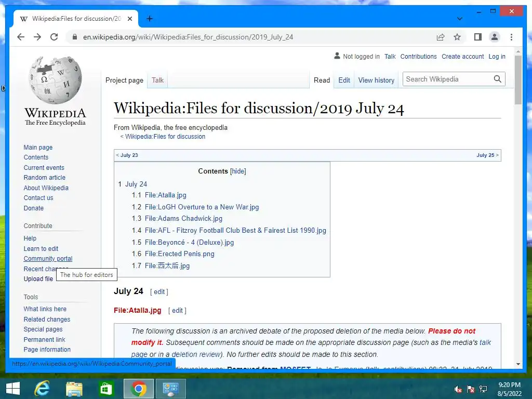This screenshot has height=399, width=532.
Task: Select the Read tab
Action: [x=322, y=80]
